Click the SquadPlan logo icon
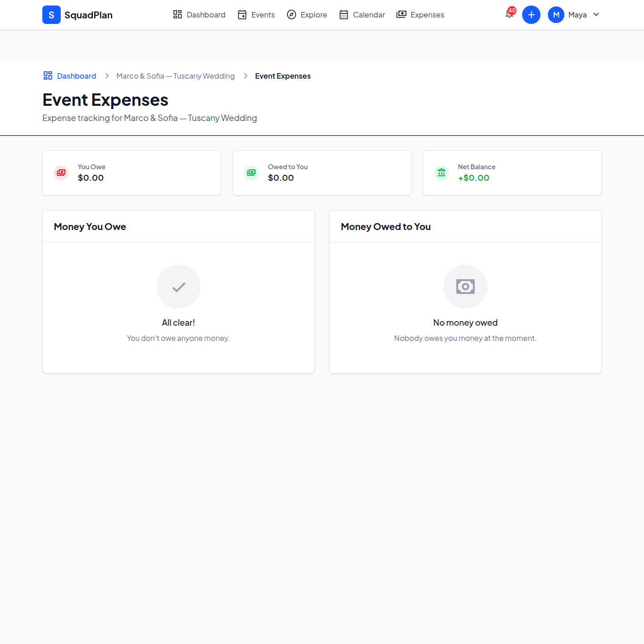This screenshot has height=644, width=644. tap(52, 15)
